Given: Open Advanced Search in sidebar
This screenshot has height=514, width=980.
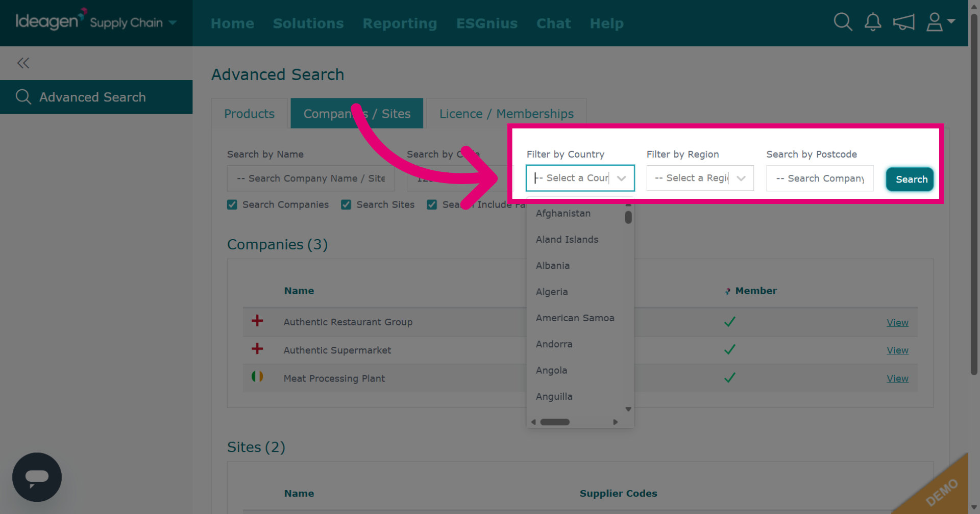Looking at the screenshot, I should point(96,97).
